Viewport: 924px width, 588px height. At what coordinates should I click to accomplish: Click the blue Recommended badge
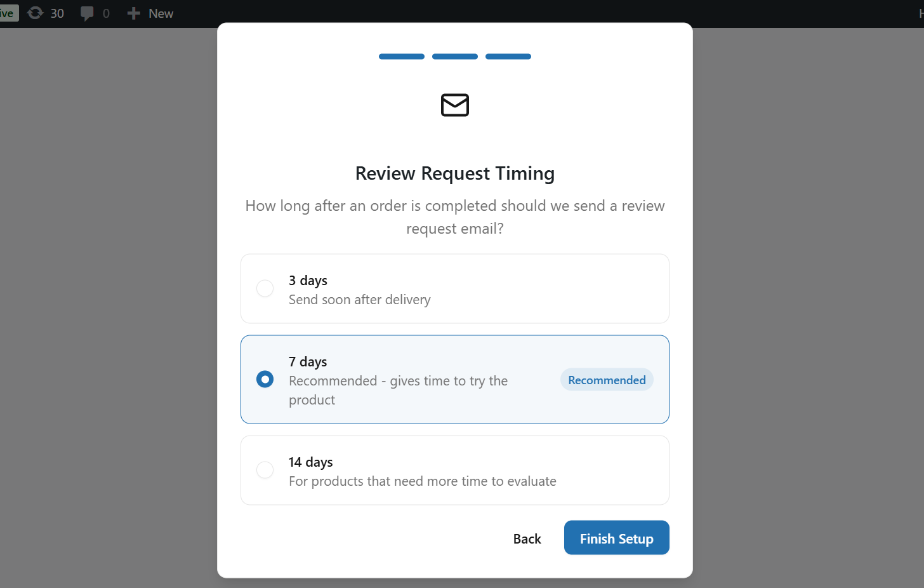(606, 380)
